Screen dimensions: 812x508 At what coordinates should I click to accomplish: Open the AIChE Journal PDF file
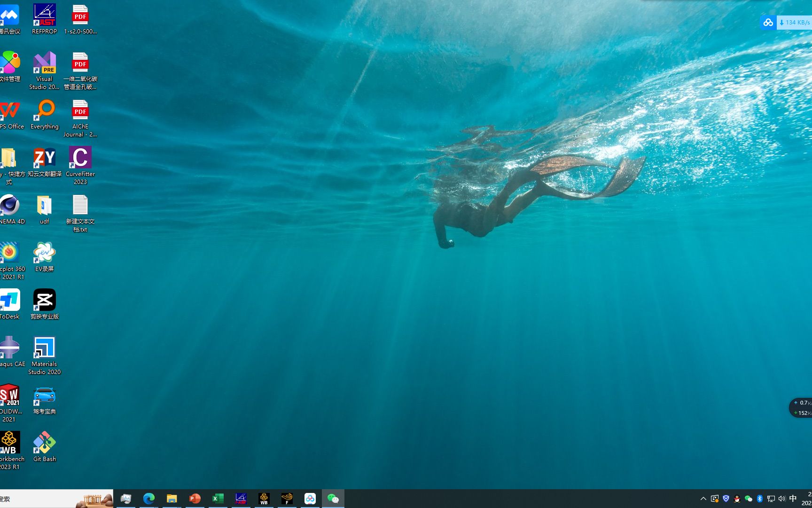pos(80,118)
